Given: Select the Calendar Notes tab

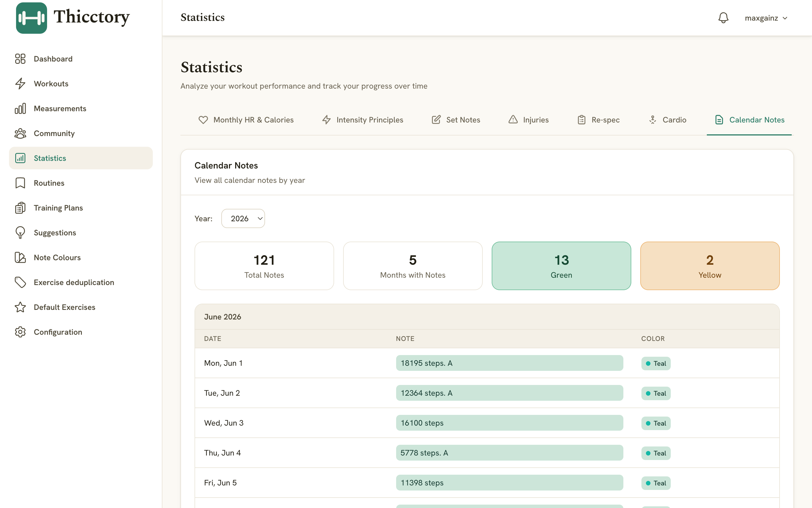Looking at the screenshot, I should coord(749,120).
